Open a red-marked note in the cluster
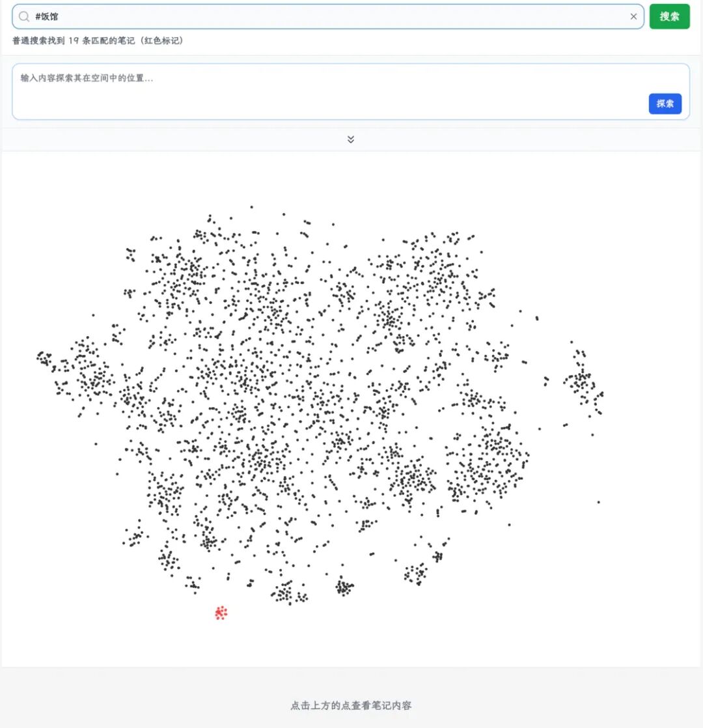 coord(221,613)
